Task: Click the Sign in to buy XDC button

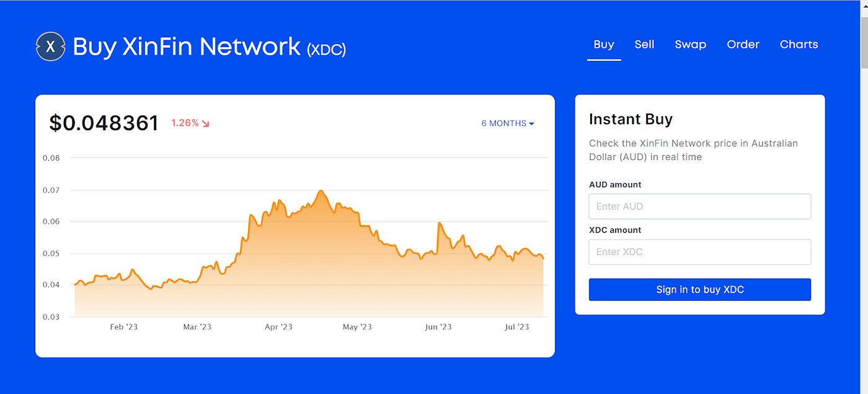Action: pyautogui.click(x=699, y=289)
